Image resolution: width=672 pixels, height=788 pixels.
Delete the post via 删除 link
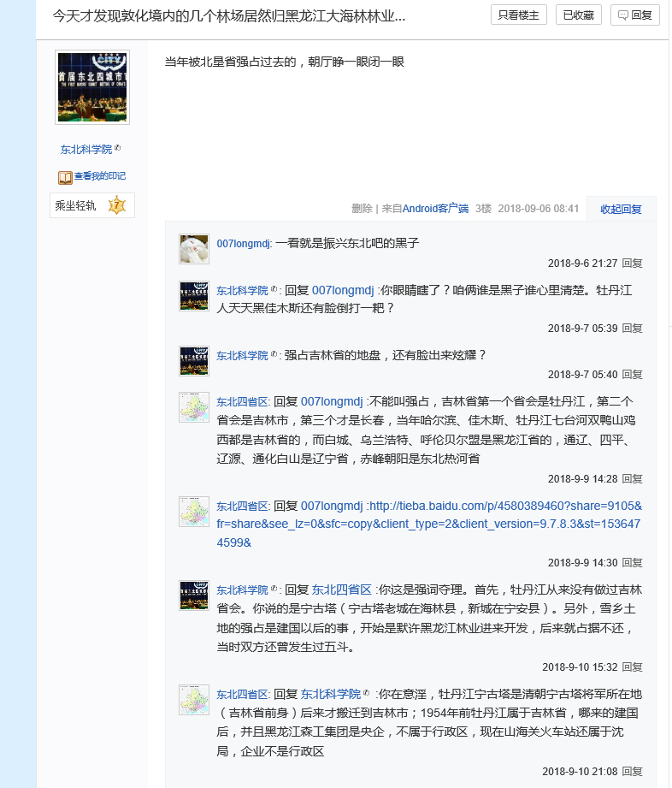[x=362, y=209]
